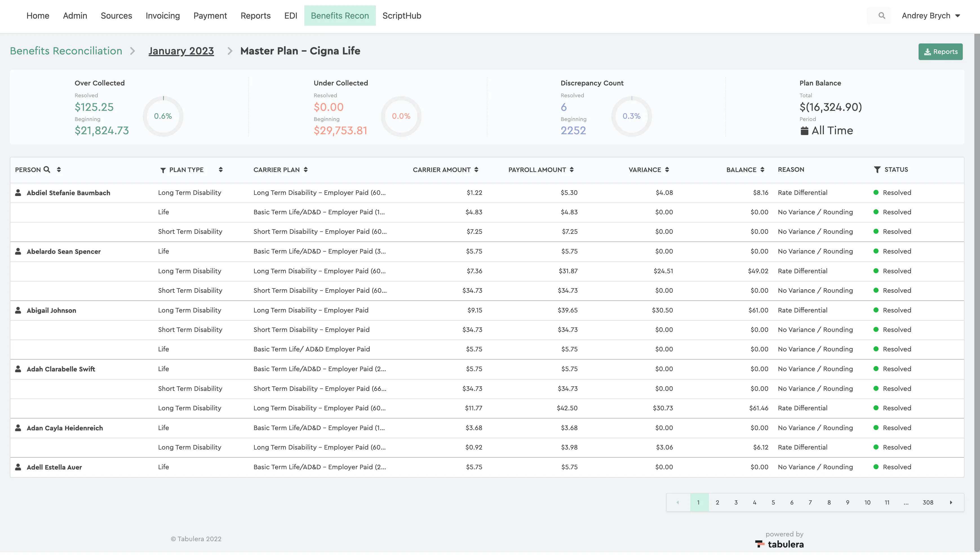Screen dimensions: 980x555
Task: Download via the green Reports button
Action: [940, 51]
